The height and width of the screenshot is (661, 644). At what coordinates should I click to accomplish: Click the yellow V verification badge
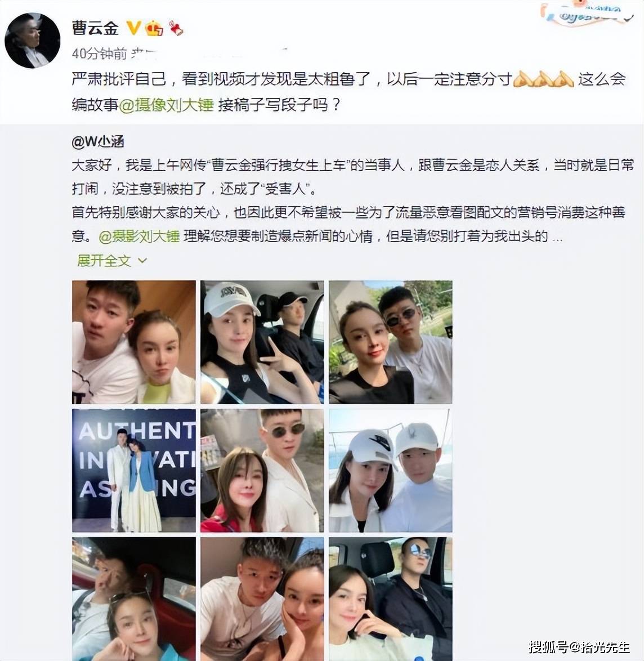point(133,28)
